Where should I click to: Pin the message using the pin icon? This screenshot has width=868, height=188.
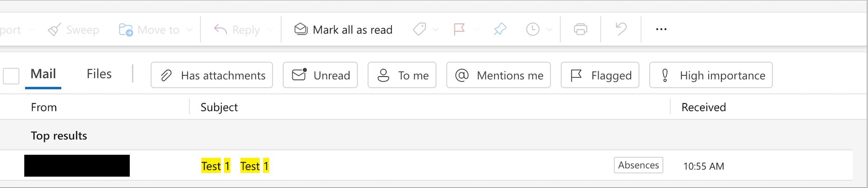500,30
